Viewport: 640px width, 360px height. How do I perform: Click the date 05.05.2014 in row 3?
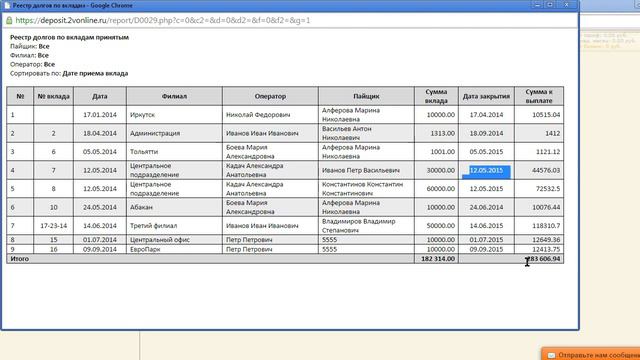pyautogui.click(x=100, y=152)
